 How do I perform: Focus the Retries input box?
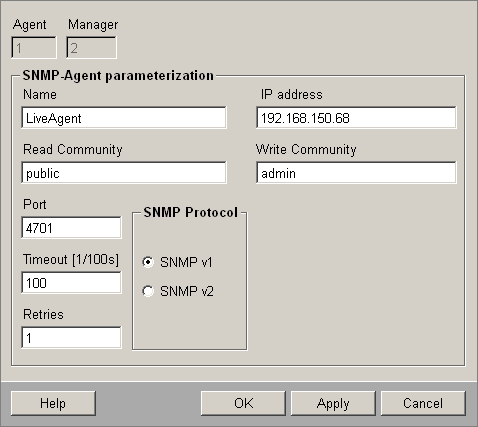coord(71,337)
